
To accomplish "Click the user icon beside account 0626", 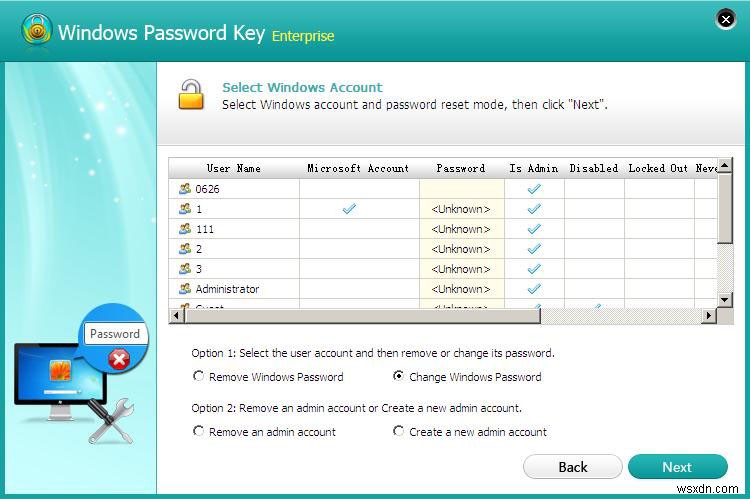I will (184, 189).
